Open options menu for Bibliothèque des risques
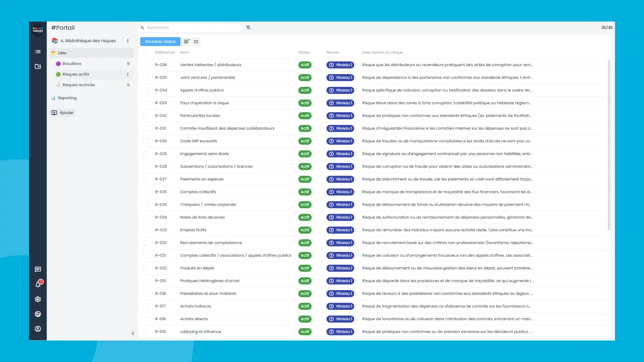 [128, 41]
